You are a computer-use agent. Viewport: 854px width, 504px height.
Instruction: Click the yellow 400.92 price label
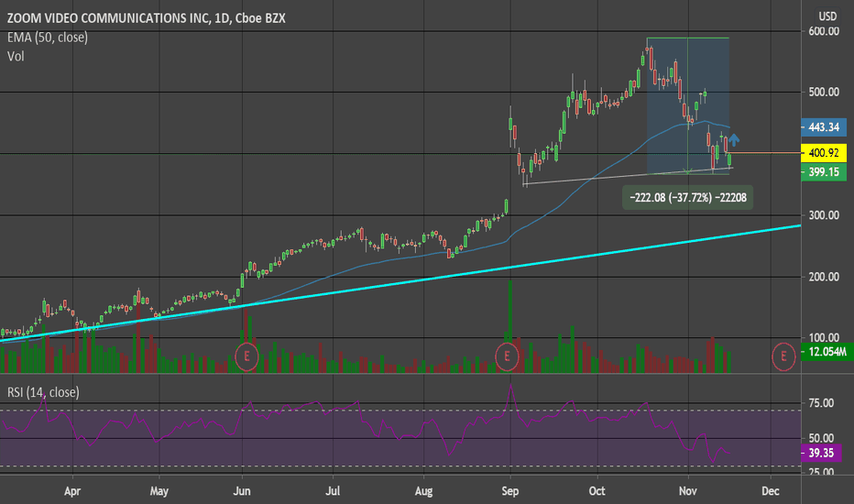[824, 152]
